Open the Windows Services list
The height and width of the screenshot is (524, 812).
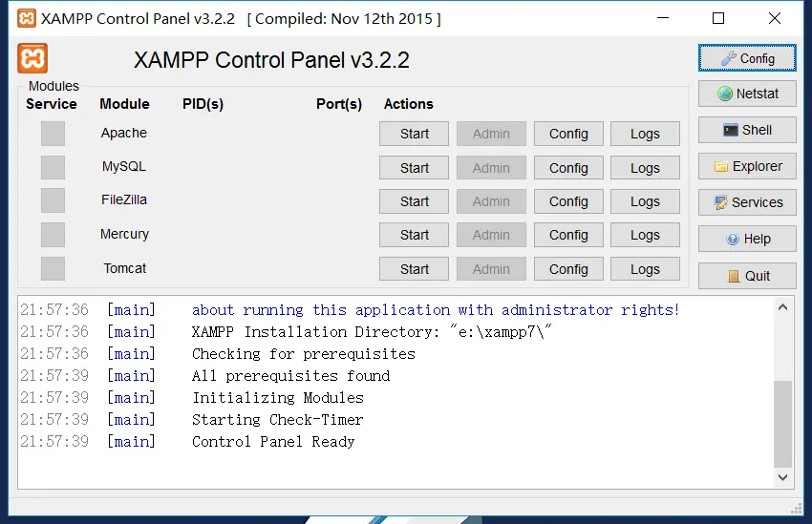click(x=747, y=202)
